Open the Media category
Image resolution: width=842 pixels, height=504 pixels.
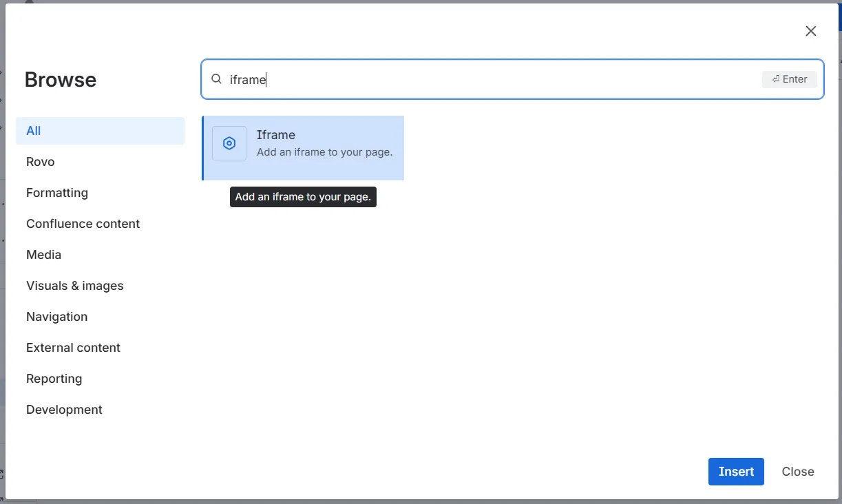(x=44, y=255)
